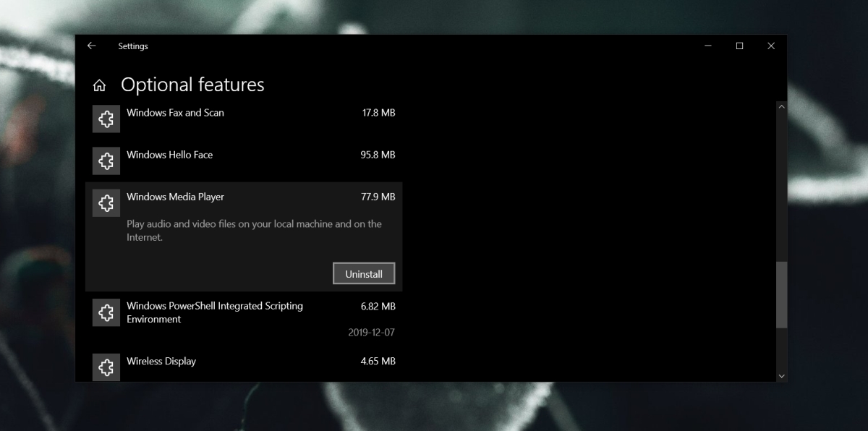
Task: Click the Optional features page heading
Action: (x=192, y=85)
